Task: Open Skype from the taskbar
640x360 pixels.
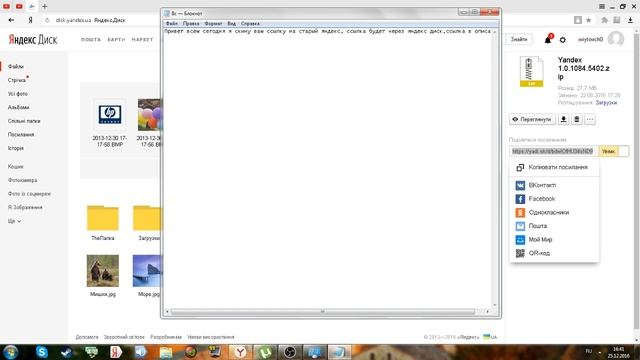Action: point(42,352)
